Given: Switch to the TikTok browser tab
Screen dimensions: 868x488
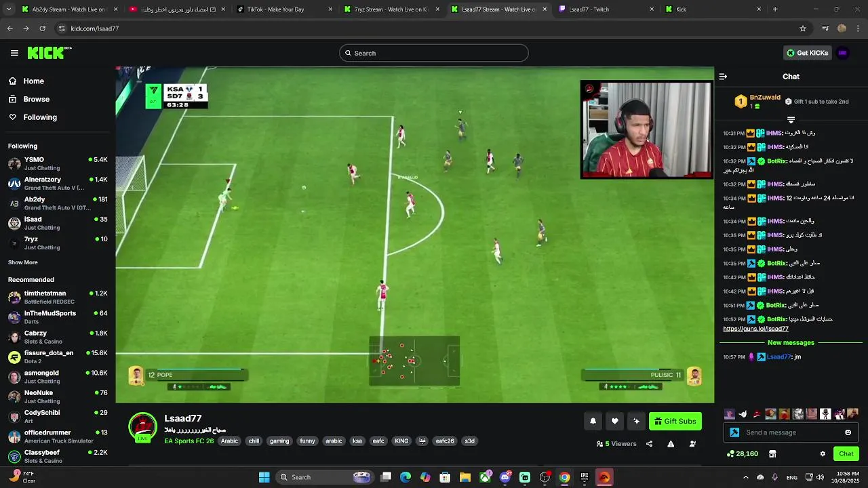Looking at the screenshot, I should click(285, 9).
